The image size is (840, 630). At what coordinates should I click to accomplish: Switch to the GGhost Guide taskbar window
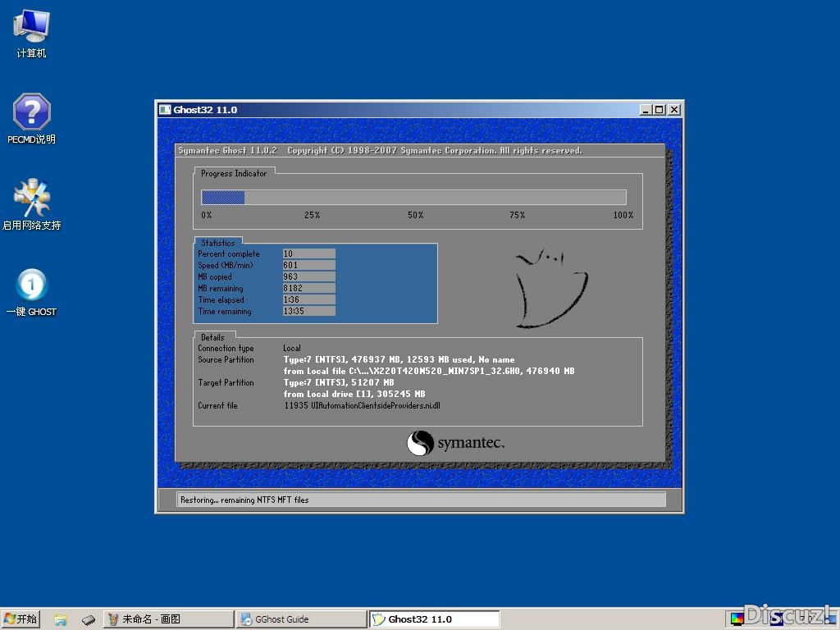(300, 619)
